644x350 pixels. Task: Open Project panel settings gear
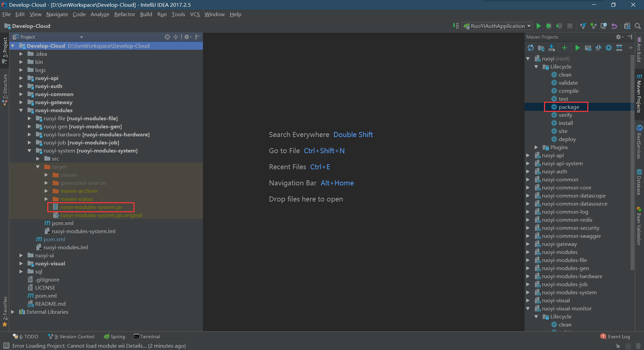[187, 37]
